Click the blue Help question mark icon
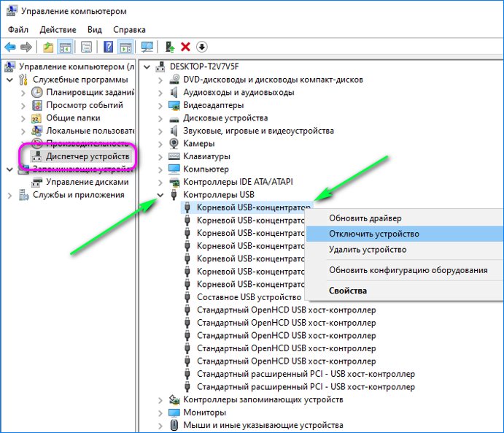 109,47
